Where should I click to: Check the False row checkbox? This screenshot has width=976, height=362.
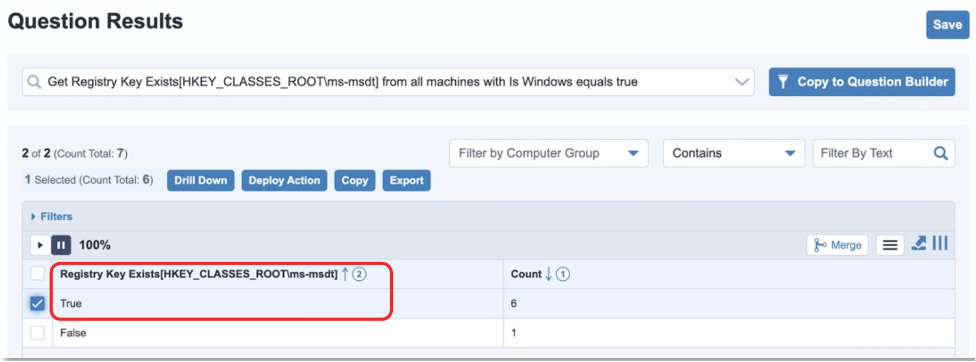point(37,333)
